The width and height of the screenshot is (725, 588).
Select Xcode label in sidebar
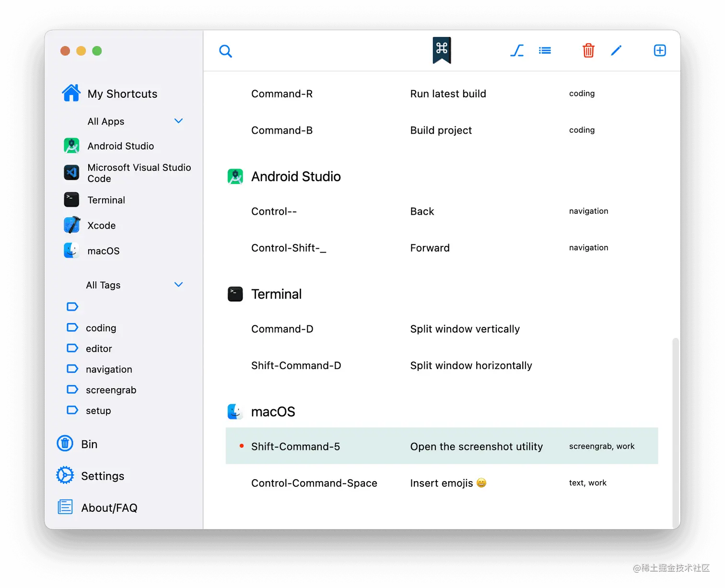coord(101,226)
